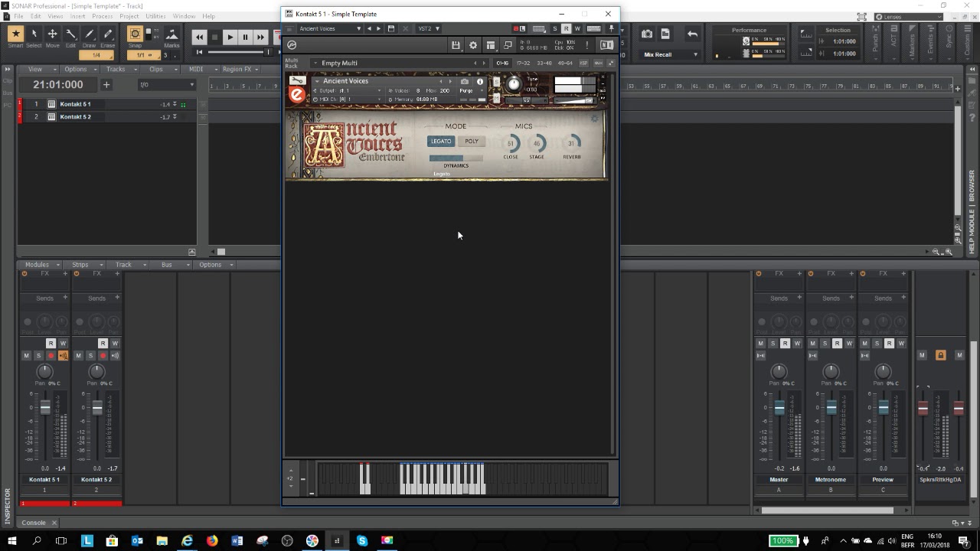Open Ancient Voices settings gear icon
This screenshot has height=551, width=980.
[595, 119]
